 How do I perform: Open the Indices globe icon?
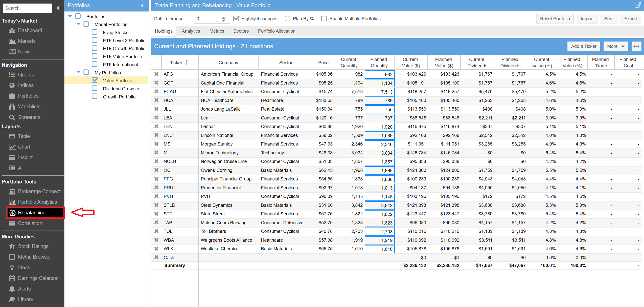12,85
